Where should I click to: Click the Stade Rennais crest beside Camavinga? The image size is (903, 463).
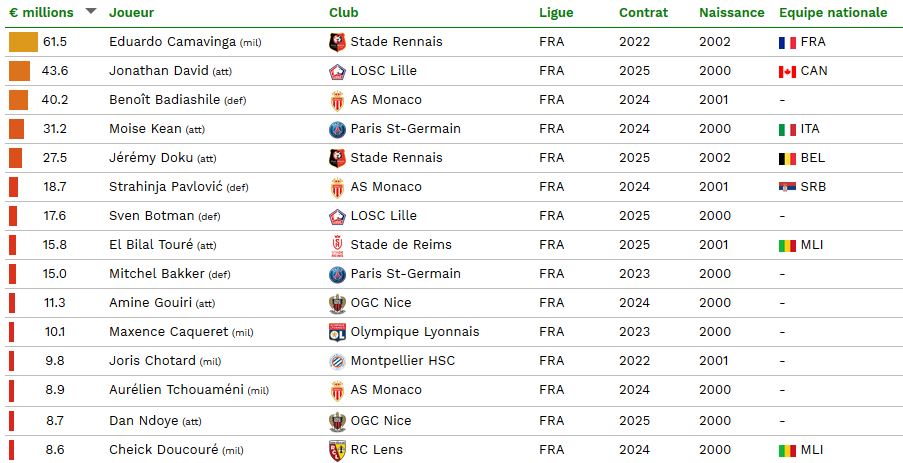click(x=337, y=42)
